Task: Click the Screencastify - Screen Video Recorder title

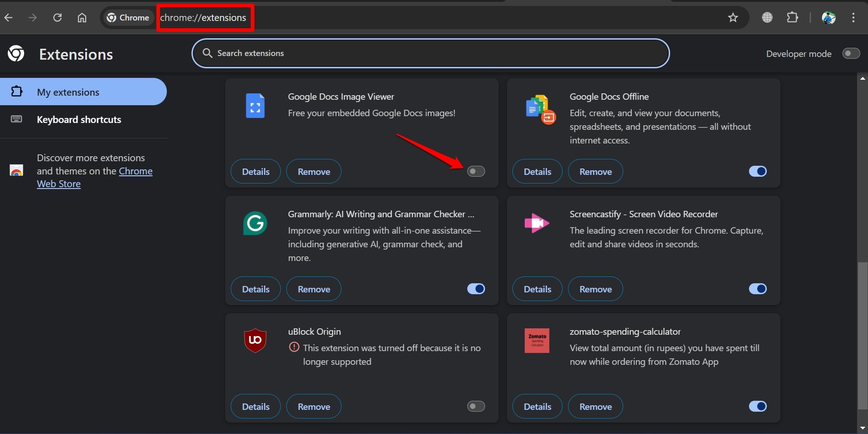Action: point(644,214)
